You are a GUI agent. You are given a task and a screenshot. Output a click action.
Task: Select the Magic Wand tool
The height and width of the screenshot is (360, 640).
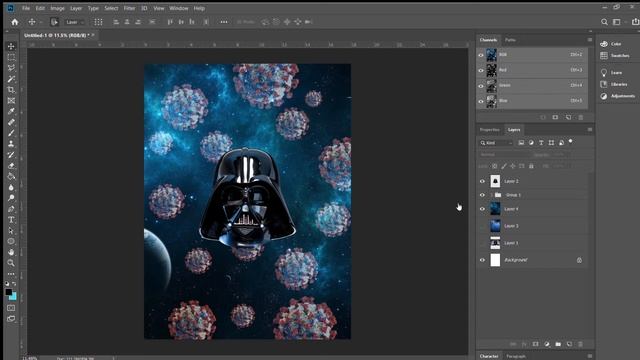point(11,79)
